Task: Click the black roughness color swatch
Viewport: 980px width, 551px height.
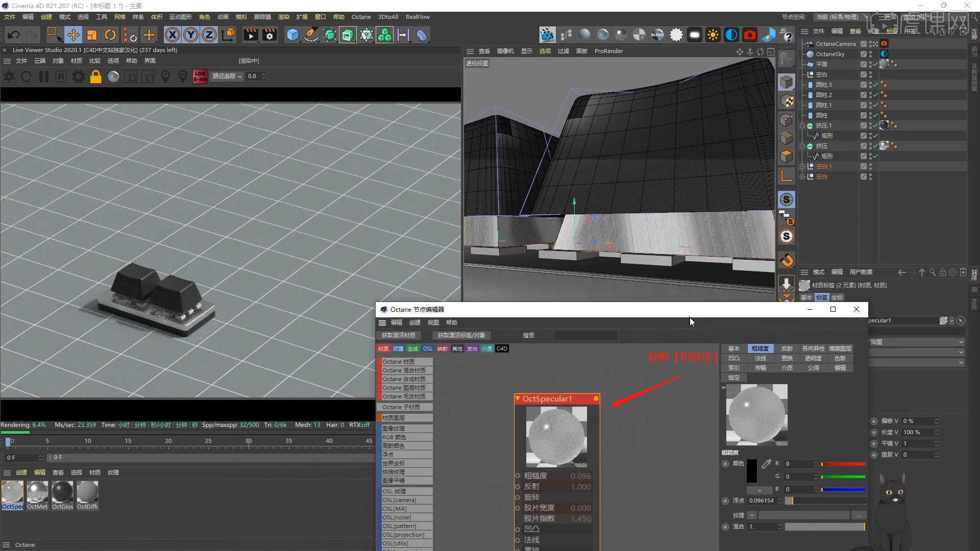Action: pos(752,471)
